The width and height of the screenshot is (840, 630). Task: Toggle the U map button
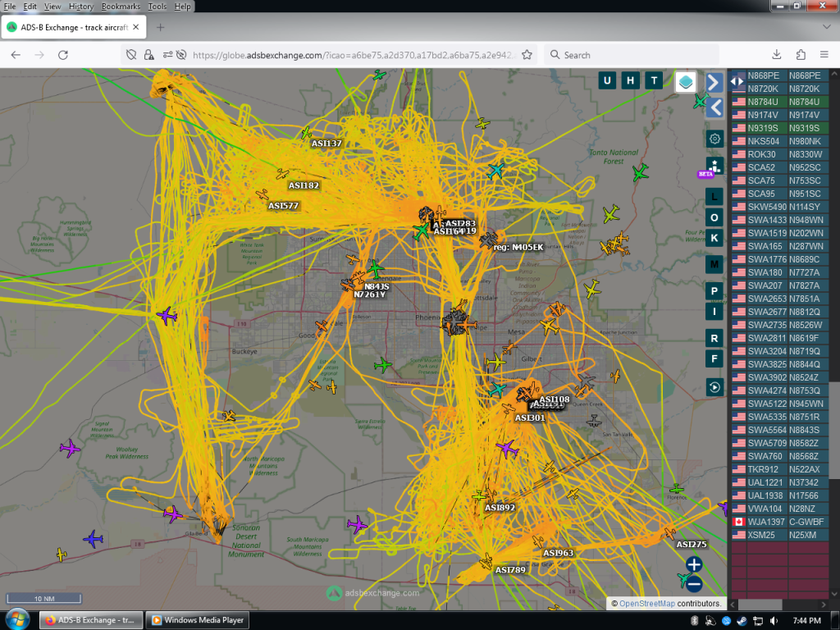(607, 81)
